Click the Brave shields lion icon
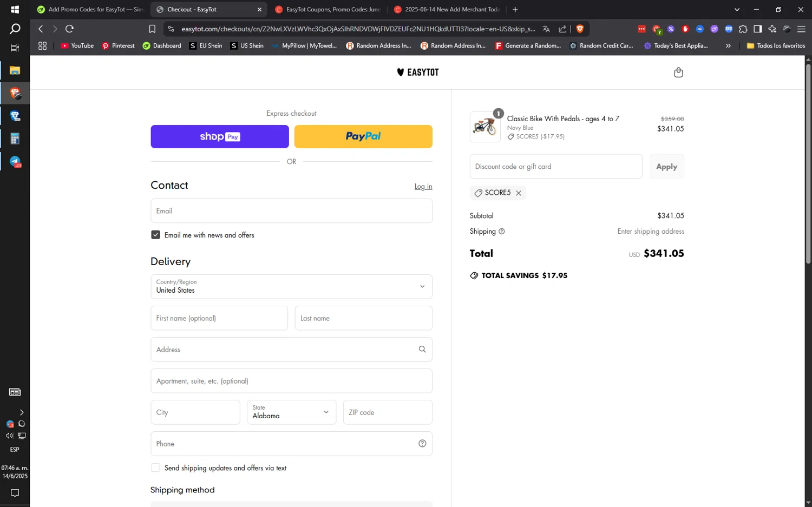Viewport: 812px width, 507px height. [580, 29]
